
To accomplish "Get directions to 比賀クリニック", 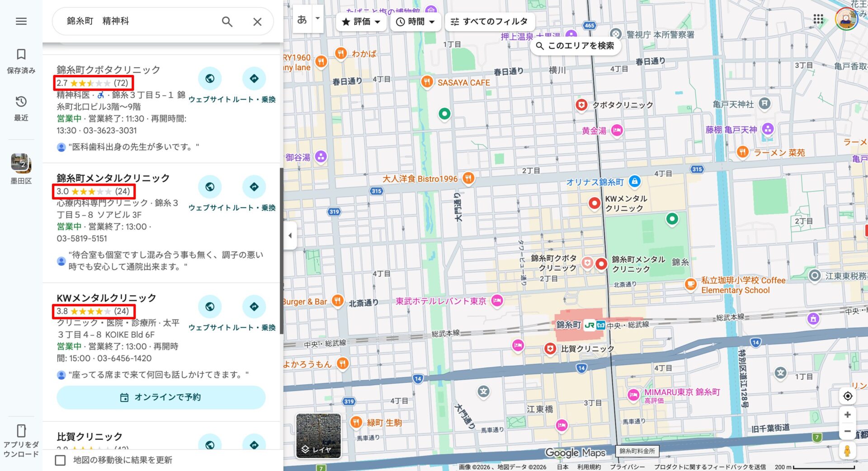I will click(x=254, y=443).
